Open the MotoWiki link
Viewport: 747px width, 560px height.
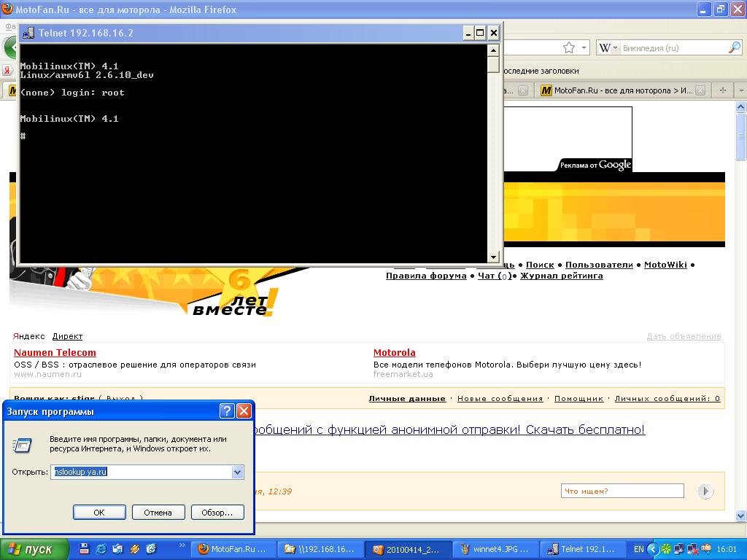[665, 265]
